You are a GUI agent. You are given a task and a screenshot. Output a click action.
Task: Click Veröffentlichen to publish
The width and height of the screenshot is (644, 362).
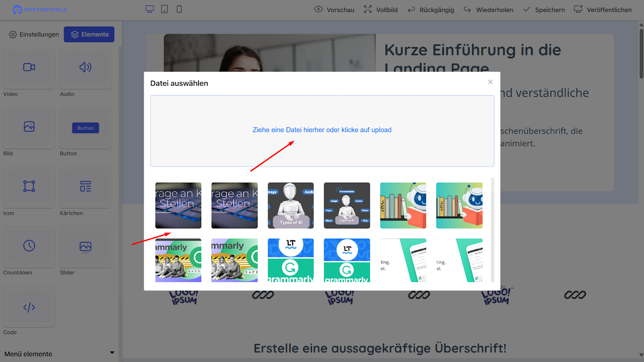[603, 10]
